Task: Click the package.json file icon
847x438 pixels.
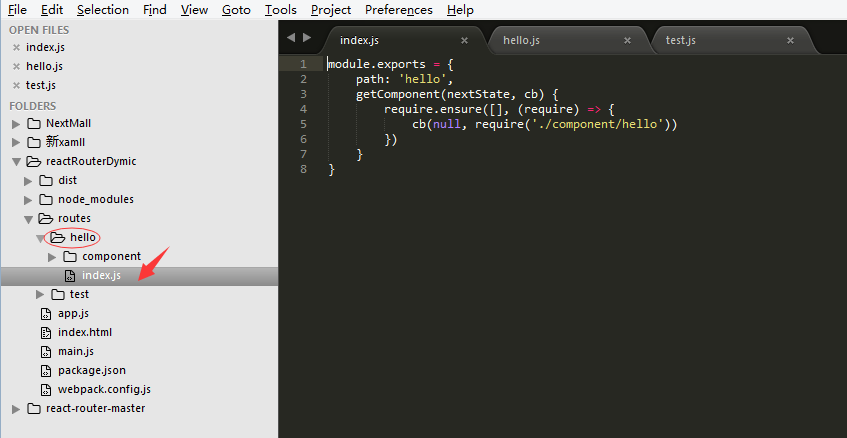Action: (x=47, y=371)
